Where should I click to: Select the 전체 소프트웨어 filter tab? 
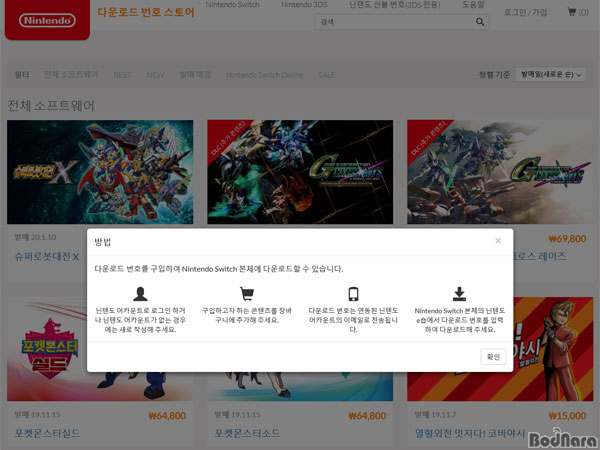[x=71, y=75]
